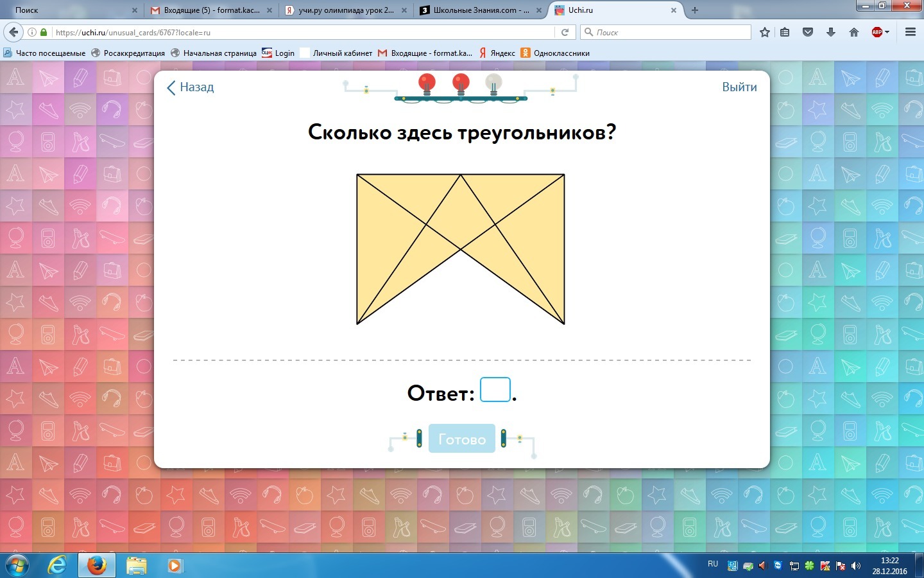The image size is (924, 578).
Task: Reload the page with the refresh button
Action: (565, 32)
